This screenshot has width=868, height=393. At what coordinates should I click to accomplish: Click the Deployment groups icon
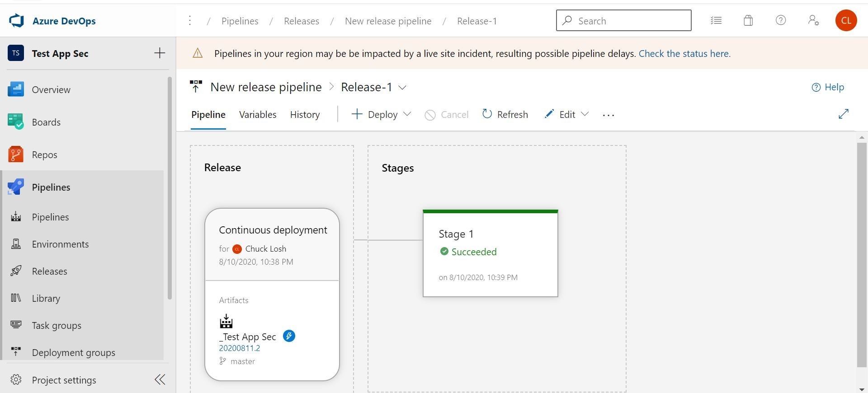[x=16, y=352]
